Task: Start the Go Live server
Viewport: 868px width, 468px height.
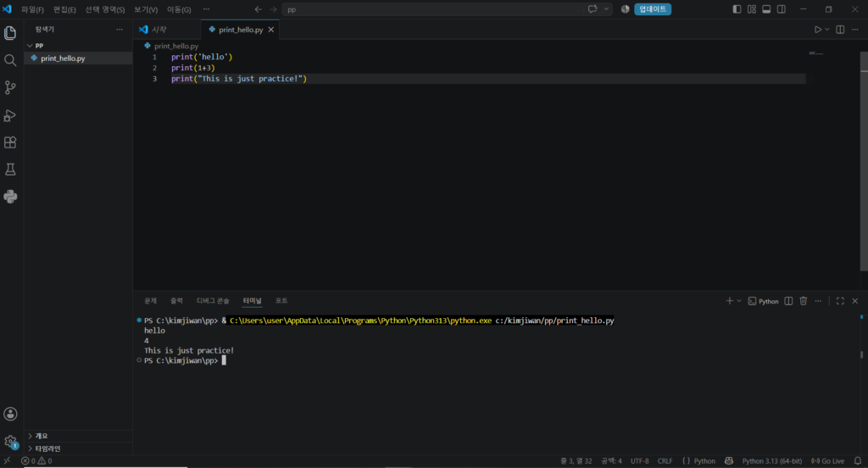Action: tap(827, 461)
